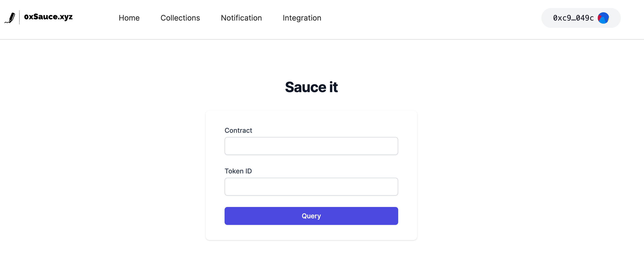This screenshot has height=258, width=644.
Task: Open the Collections dropdown menu
Action: click(180, 18)
